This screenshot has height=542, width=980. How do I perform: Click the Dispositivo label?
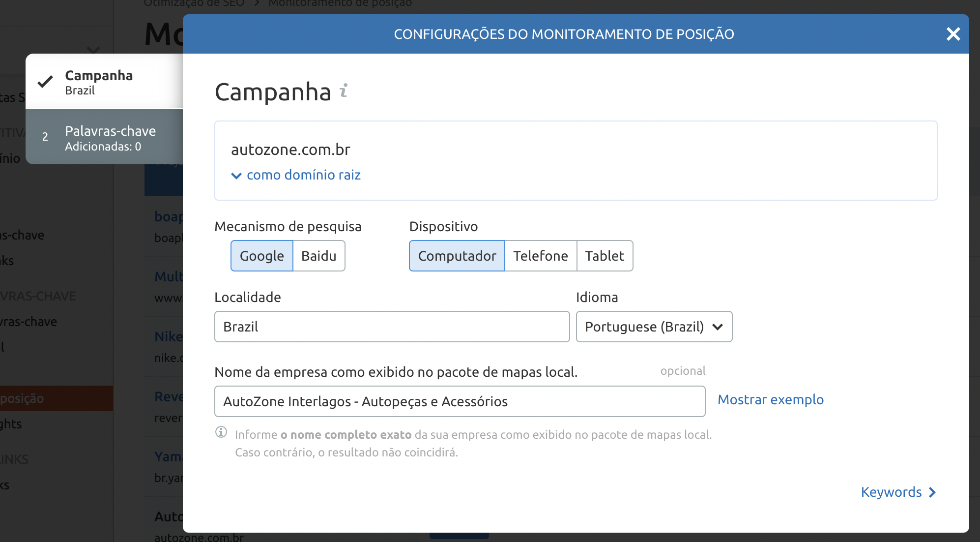[x=443, y=226]
